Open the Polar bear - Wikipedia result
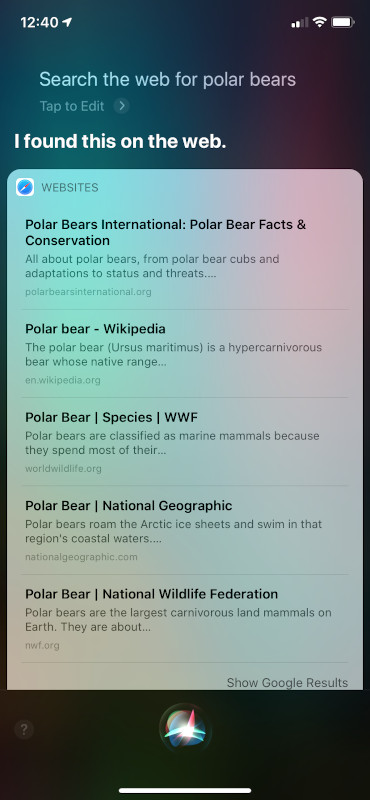The height and width of the screenshot is (800, 370). tap(185, 354)
